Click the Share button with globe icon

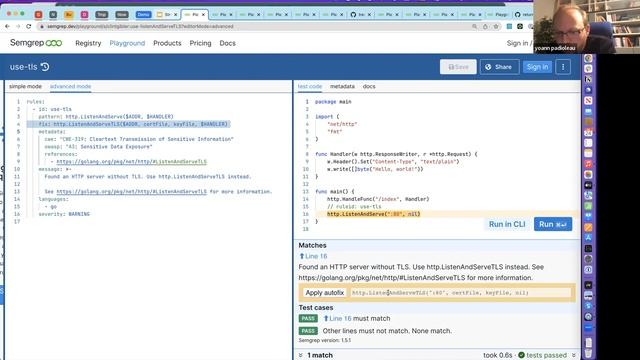pyautogui.click(x=499, y=67)
